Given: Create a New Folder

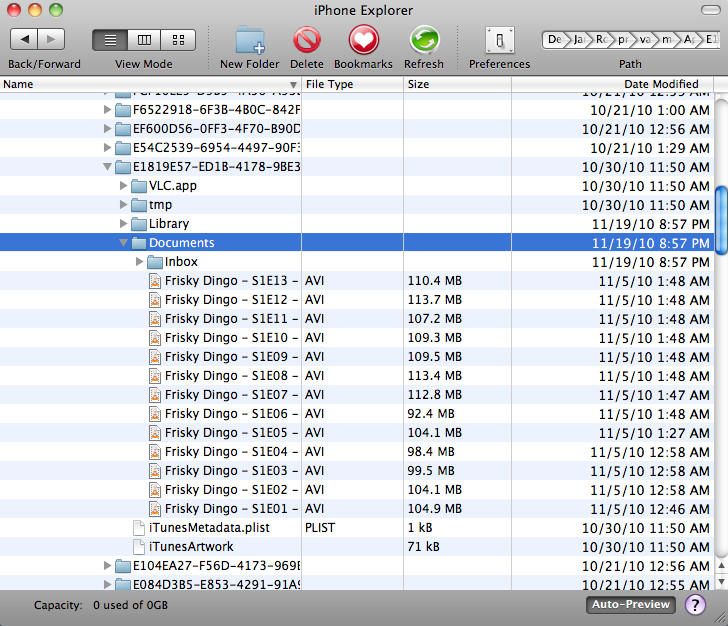Looking at the screenshot, I should coord(250,40).
